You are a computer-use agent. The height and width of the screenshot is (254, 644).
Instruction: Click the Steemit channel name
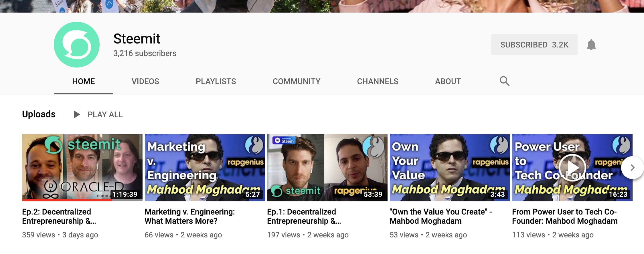(137, 39)
